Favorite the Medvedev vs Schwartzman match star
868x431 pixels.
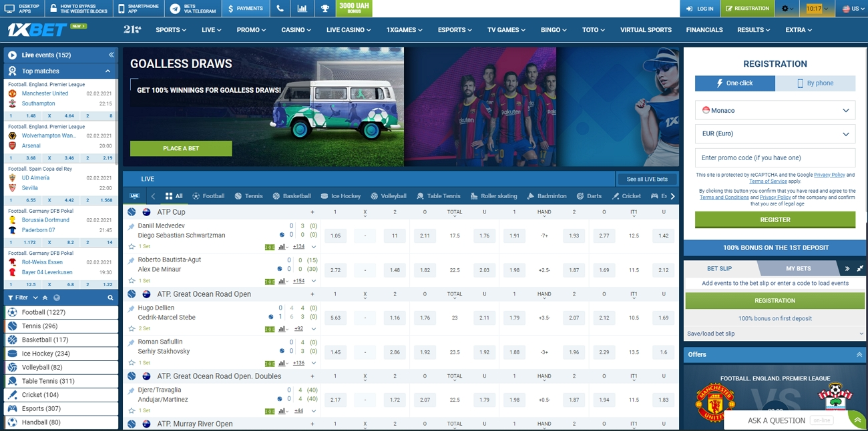point(132,246)
